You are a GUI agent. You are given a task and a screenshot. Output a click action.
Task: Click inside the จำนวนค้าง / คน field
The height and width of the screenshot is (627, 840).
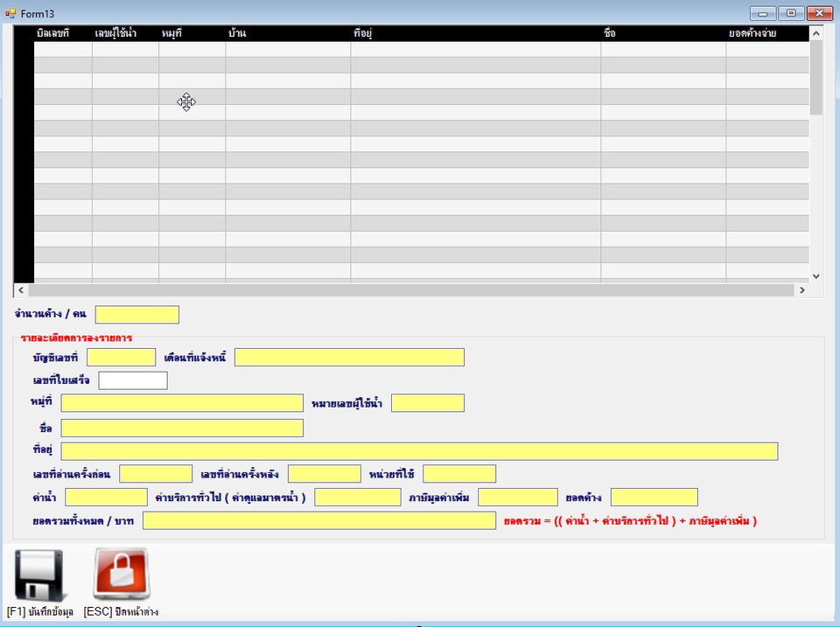pyautogui.click(x=137, y=314)
